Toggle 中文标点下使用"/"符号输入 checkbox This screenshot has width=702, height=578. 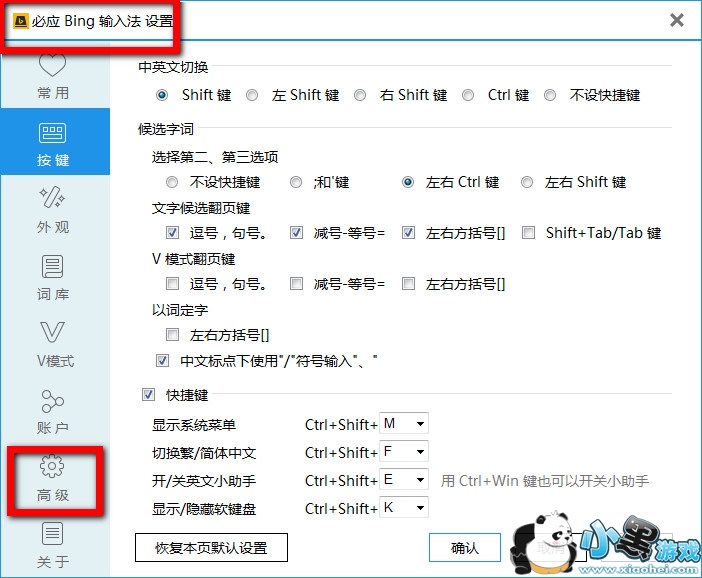[162, 360]
